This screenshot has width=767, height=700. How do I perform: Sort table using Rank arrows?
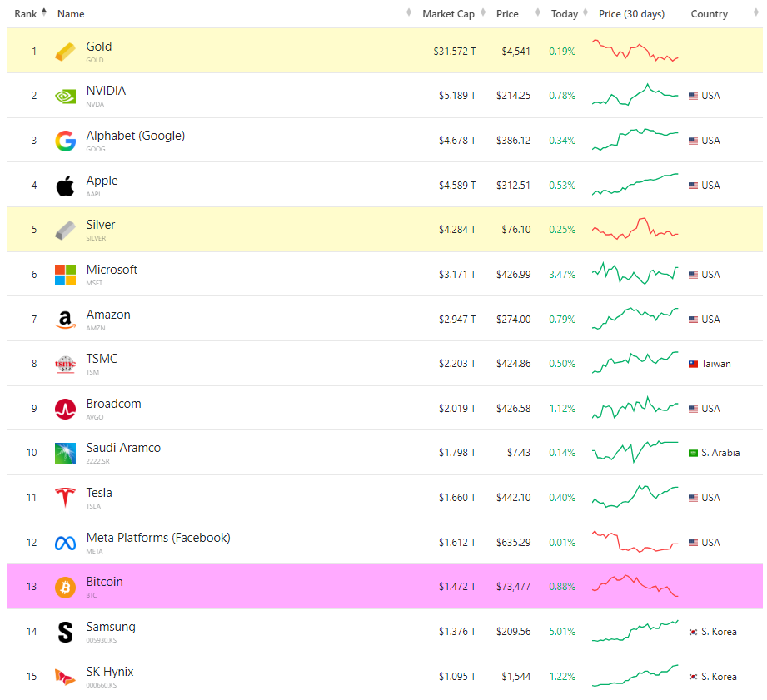[44, 12]
